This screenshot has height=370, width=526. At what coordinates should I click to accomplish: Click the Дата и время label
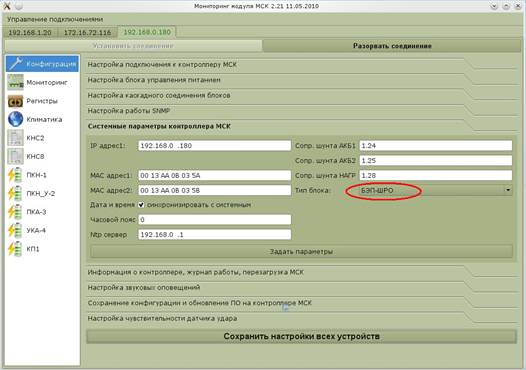click(112, 205)
